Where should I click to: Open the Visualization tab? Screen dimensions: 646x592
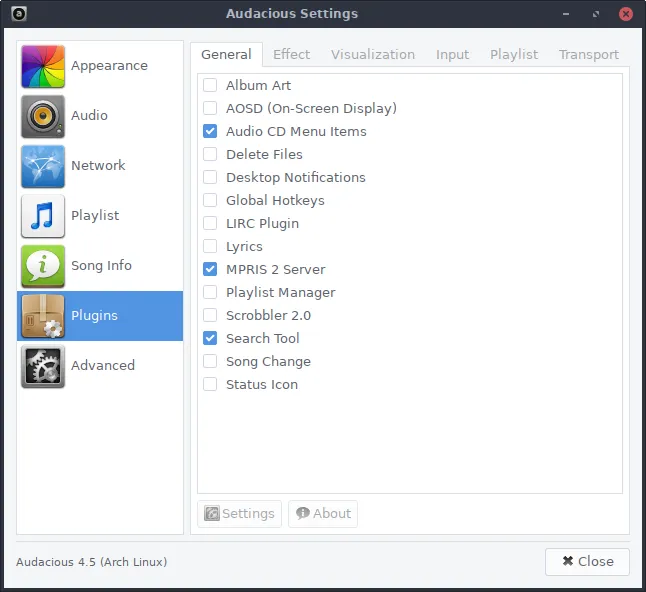point(373,55)
